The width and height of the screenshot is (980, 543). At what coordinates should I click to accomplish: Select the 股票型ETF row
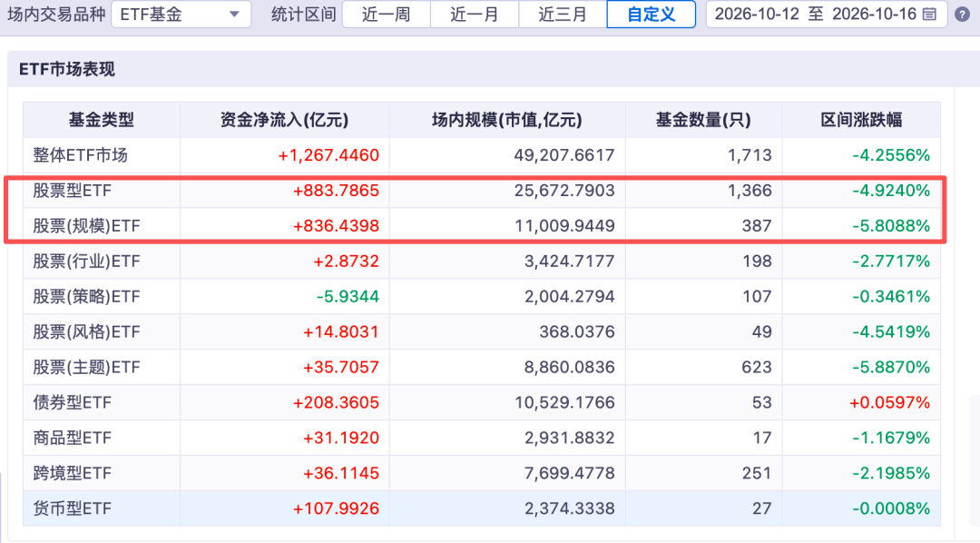point(481,190)
